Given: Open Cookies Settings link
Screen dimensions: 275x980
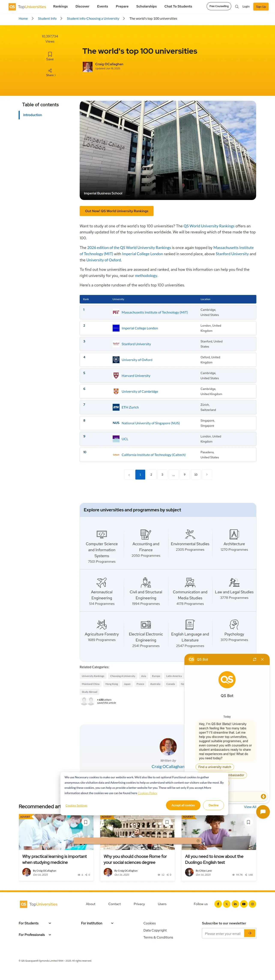Looking at the screenshot, I should [x=76, y=805].
